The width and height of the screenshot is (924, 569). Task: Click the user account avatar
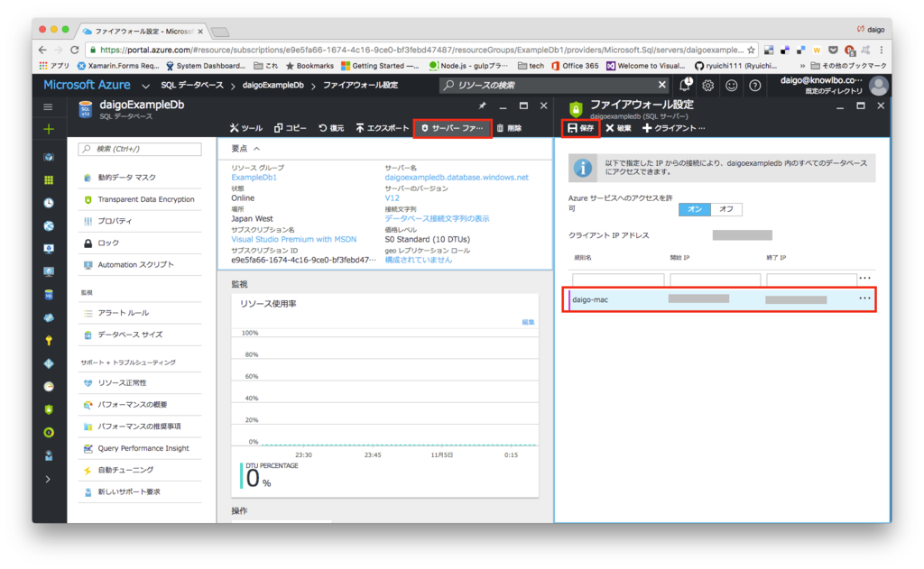click(x=878, y=86)
